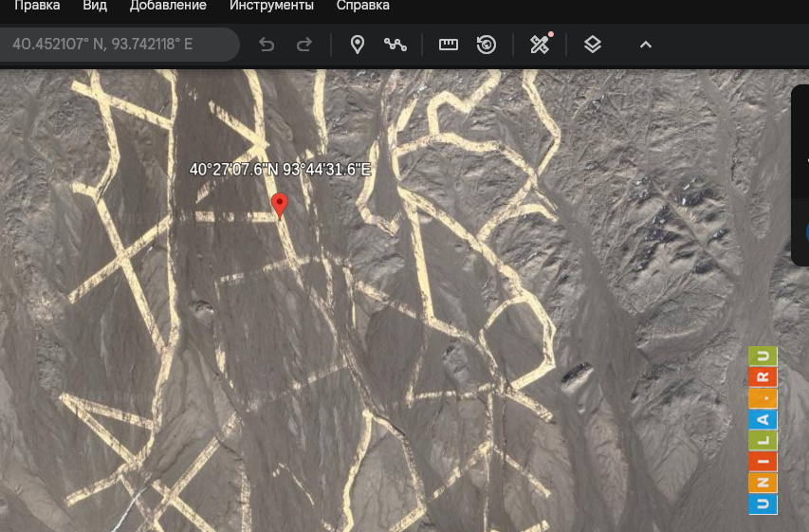Open the Правка menu
Viewport: 809px width, 532px height.
tap(30, 6)
